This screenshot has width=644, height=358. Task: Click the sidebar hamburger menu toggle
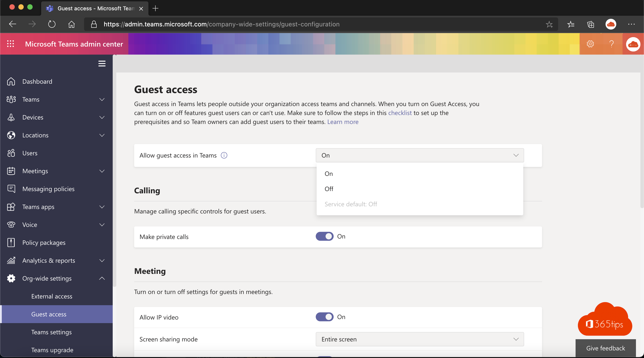point(102,64)
